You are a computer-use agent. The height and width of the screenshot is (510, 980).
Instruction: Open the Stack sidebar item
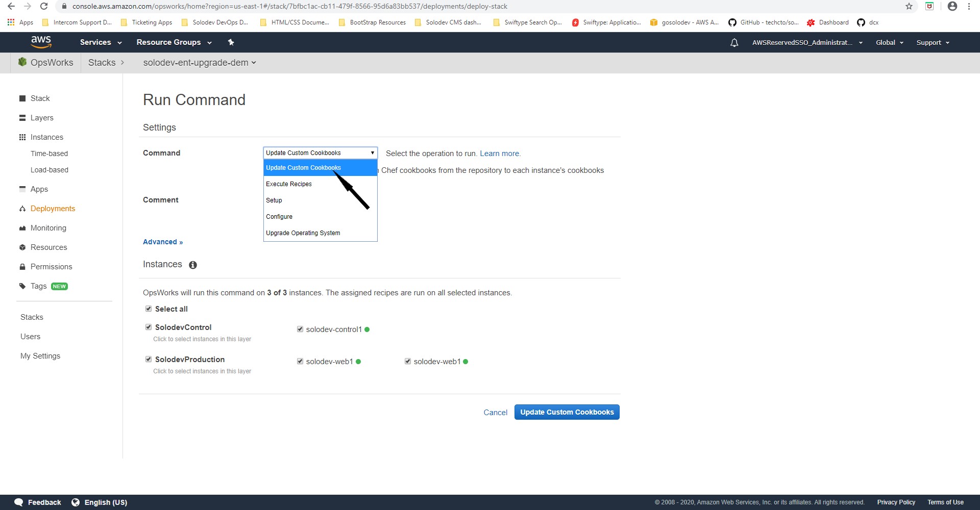click(x=34, y=98)
